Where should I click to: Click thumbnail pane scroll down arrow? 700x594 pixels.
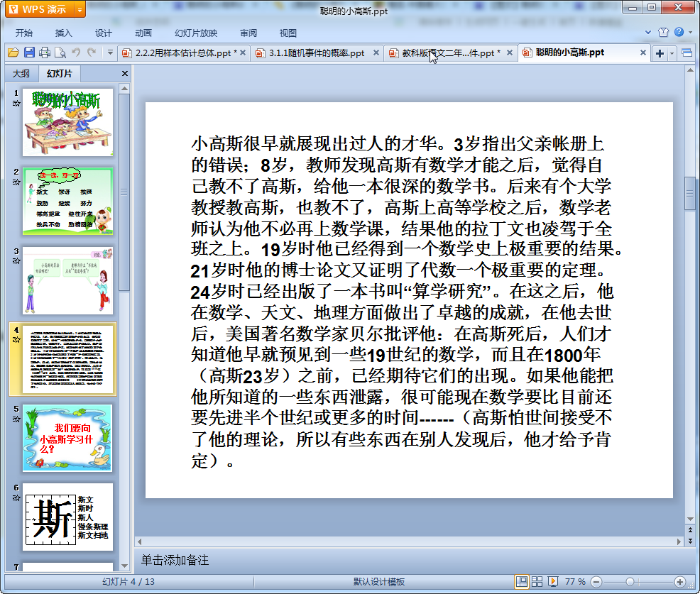click(x=124, y=566)
